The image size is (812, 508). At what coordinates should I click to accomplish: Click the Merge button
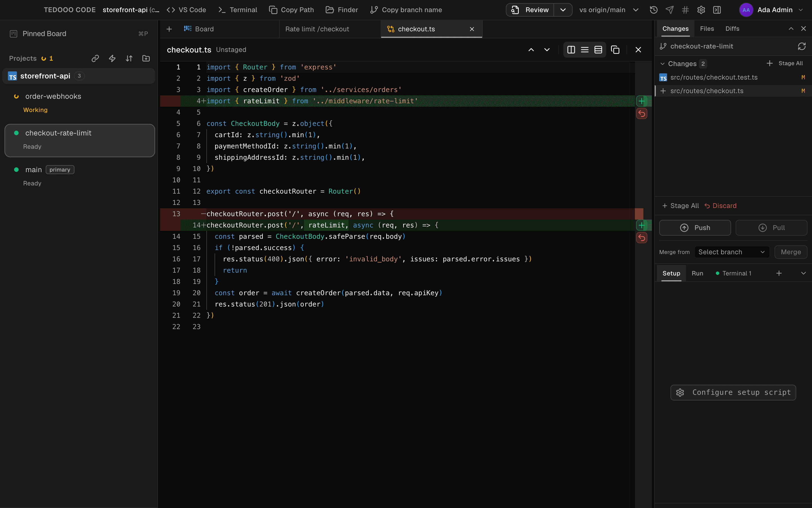[x=791, y=252]
